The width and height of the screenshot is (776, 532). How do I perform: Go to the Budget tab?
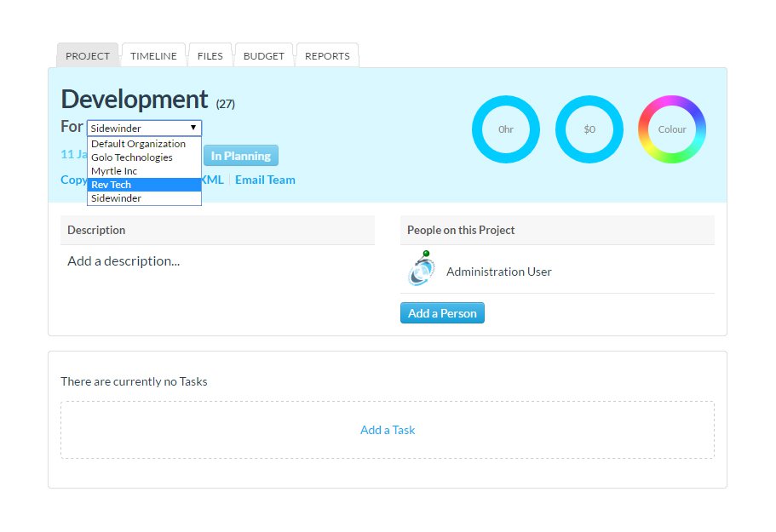(263, 56)
